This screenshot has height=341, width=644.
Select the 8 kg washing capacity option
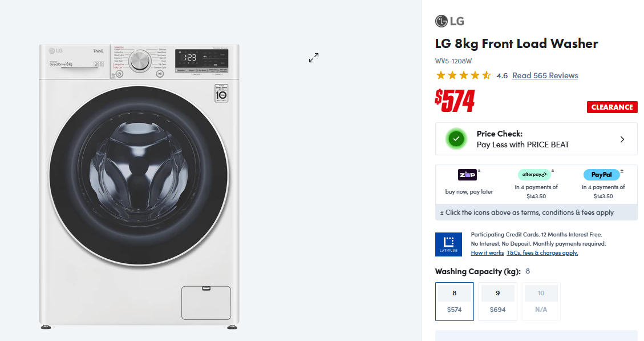pyautogui.click(x=454, y=301)
